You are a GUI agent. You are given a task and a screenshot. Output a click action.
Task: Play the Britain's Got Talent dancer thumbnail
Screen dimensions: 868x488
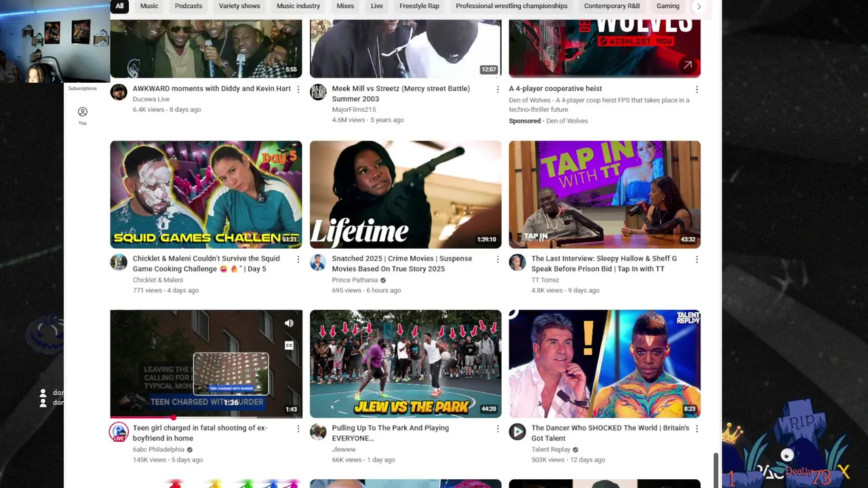click(x=605, y=364)
